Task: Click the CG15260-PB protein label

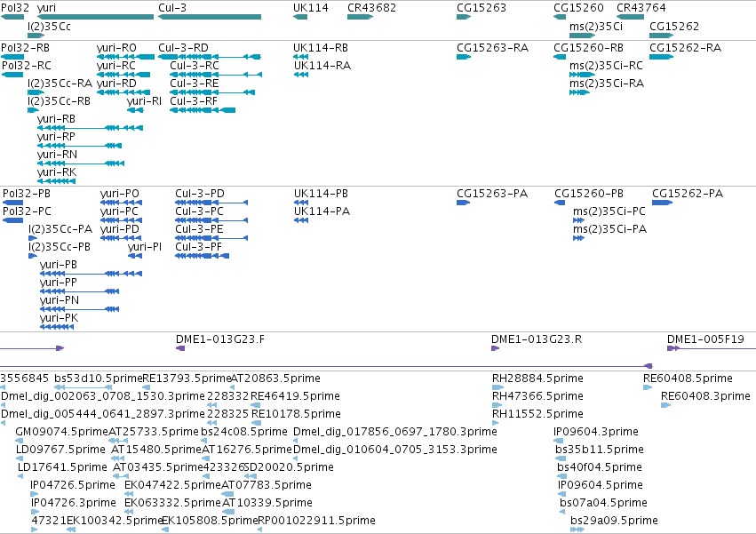Action: pos(589,194)
